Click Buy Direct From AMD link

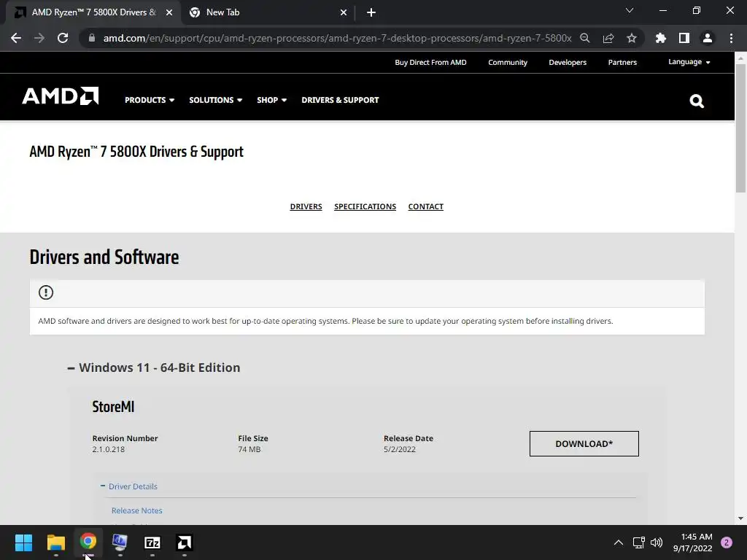coord(430,63)
